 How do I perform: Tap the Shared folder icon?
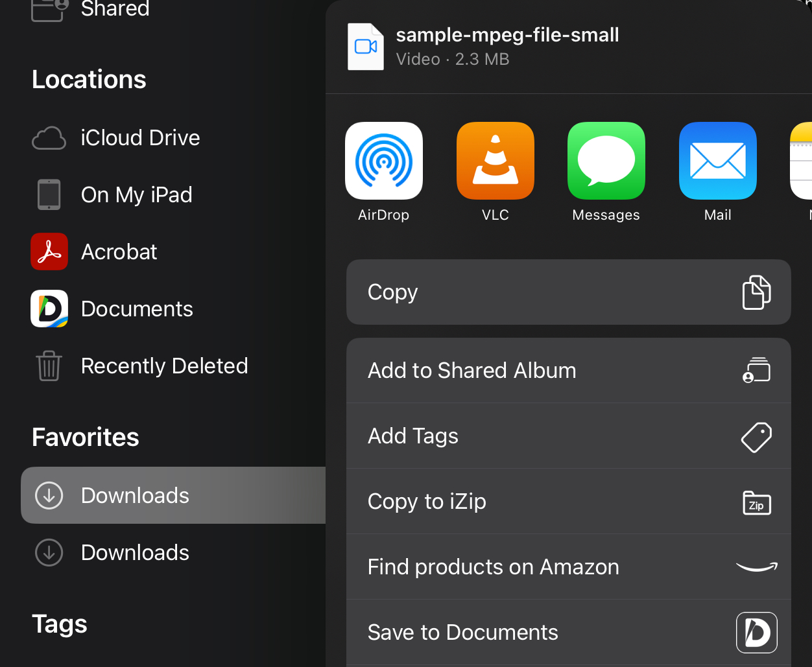(x=50, y=10)
